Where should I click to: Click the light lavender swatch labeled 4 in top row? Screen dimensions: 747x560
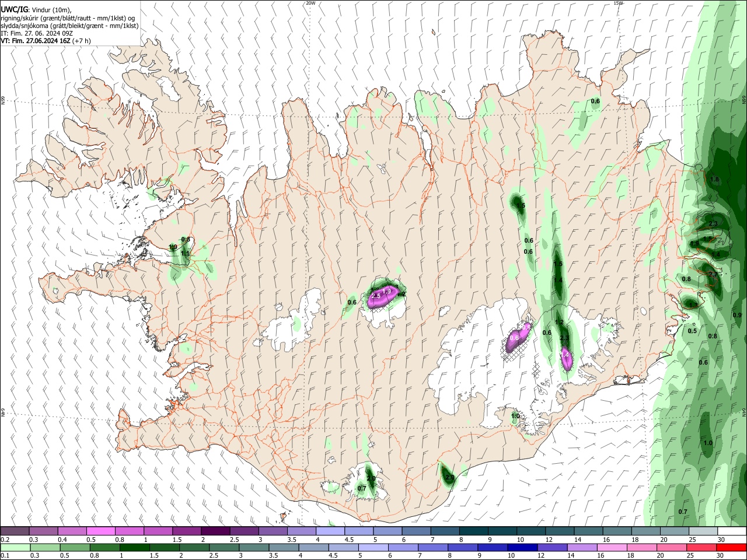(x=329, y=531)
